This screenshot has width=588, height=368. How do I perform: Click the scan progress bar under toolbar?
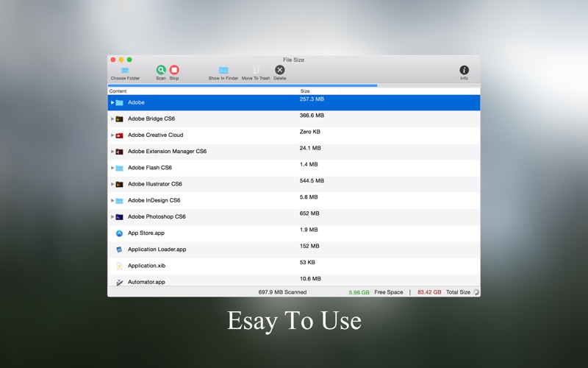[293, 85]
